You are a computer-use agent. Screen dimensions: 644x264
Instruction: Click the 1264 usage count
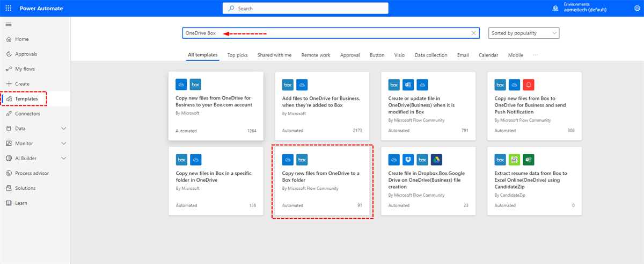point(252,131)
